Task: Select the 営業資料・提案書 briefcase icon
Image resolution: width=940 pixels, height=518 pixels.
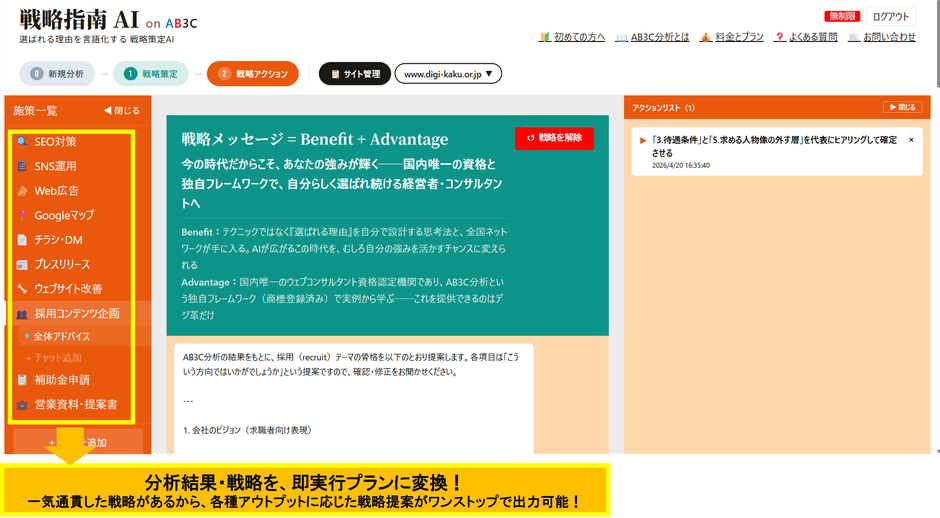Action: click(22, 405)
